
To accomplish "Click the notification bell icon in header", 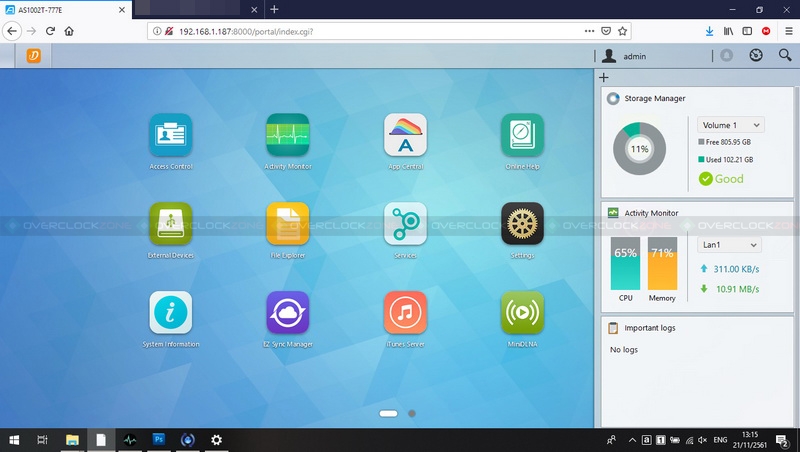I will point(727,56).
